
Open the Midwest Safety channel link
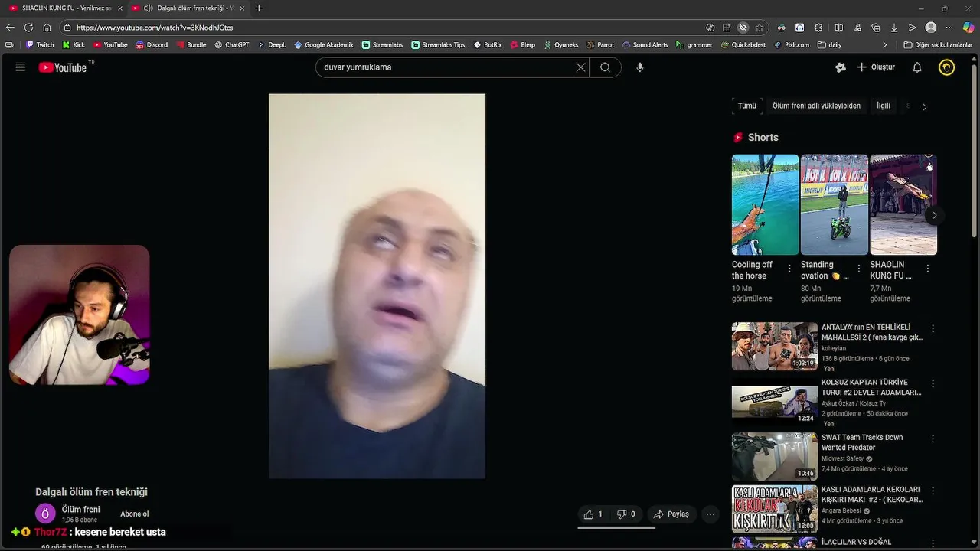pyautogui.click(x=842, y=458)
